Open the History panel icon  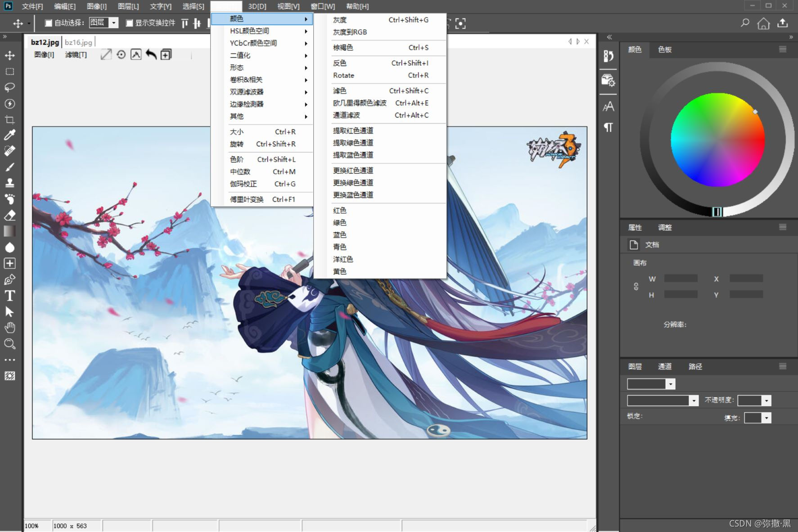tap(608, 56)
